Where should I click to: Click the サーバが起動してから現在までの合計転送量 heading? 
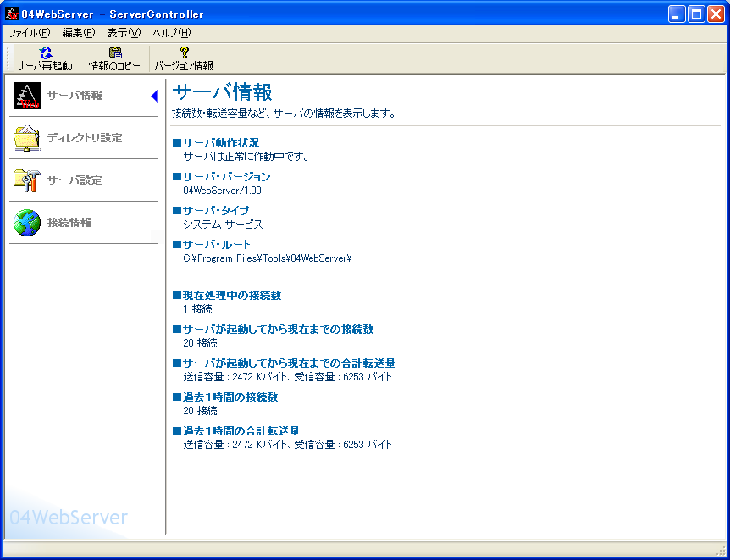pos(285,363)
